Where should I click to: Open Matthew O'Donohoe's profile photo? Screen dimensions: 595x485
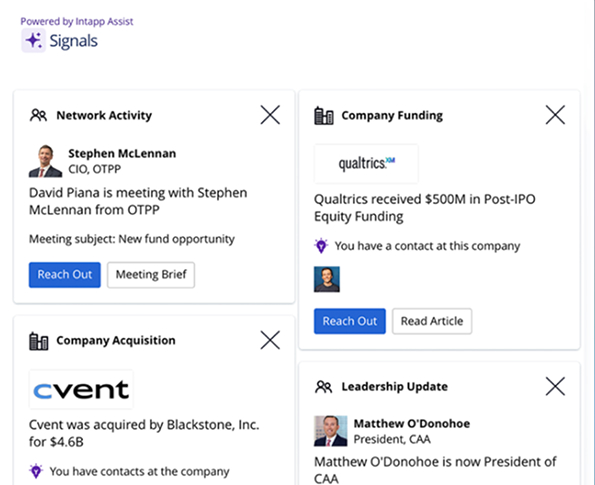pyautogui.click(x=331, y=431)
